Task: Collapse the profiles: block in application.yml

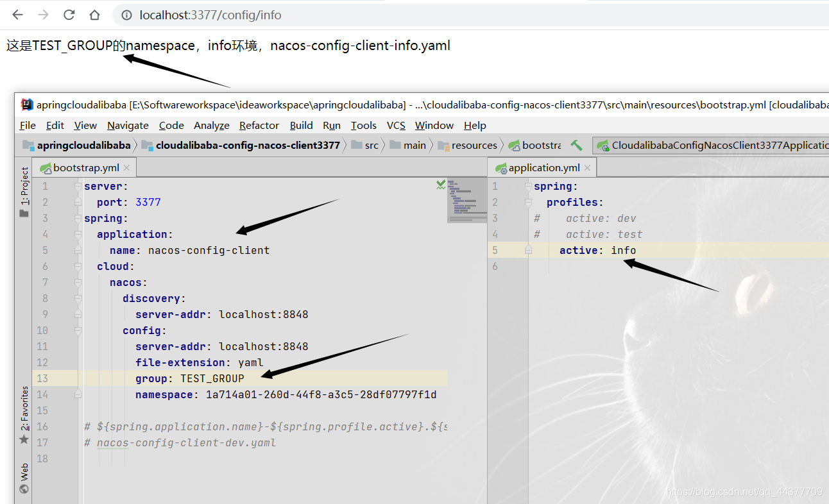Action: coord(528,203)
